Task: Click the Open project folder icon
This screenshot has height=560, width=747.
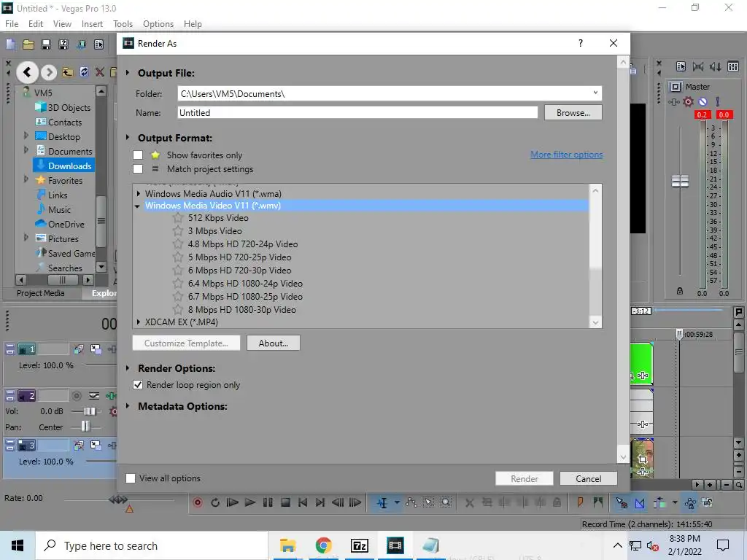Action: [x=28, y=44]
